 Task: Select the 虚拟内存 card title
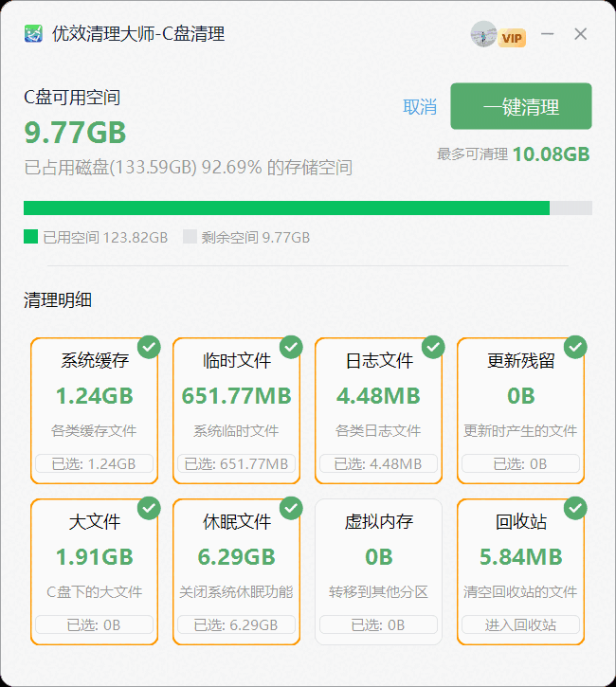pyautogui.click(x=378, y=521)
